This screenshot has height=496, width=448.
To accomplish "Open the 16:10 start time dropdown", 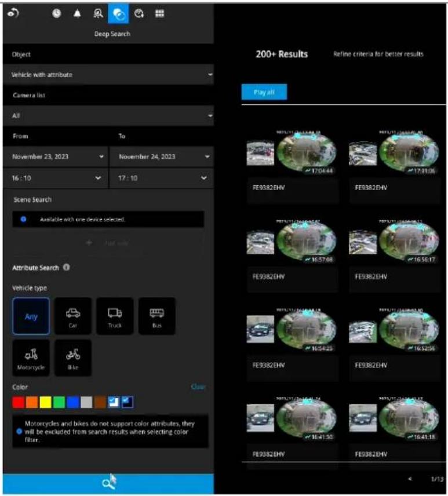I will [56, 178].
